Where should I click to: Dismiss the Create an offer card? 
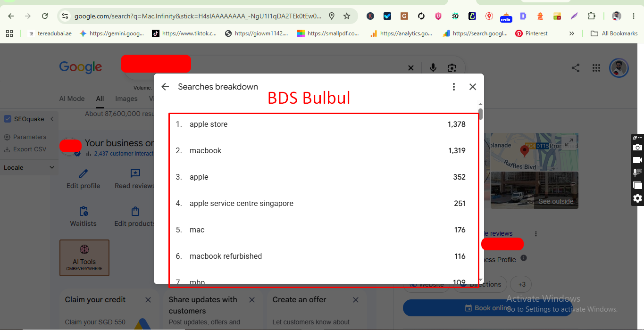click(356, 300)
